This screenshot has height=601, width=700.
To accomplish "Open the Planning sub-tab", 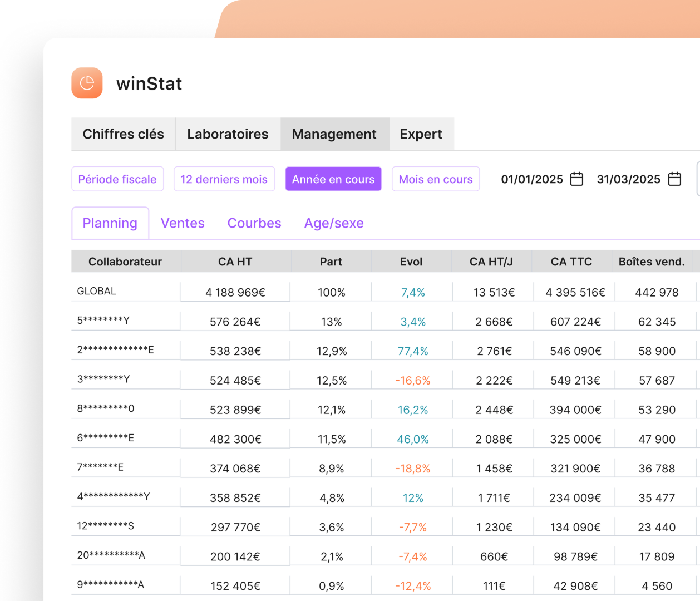I will tap(110, 223).
